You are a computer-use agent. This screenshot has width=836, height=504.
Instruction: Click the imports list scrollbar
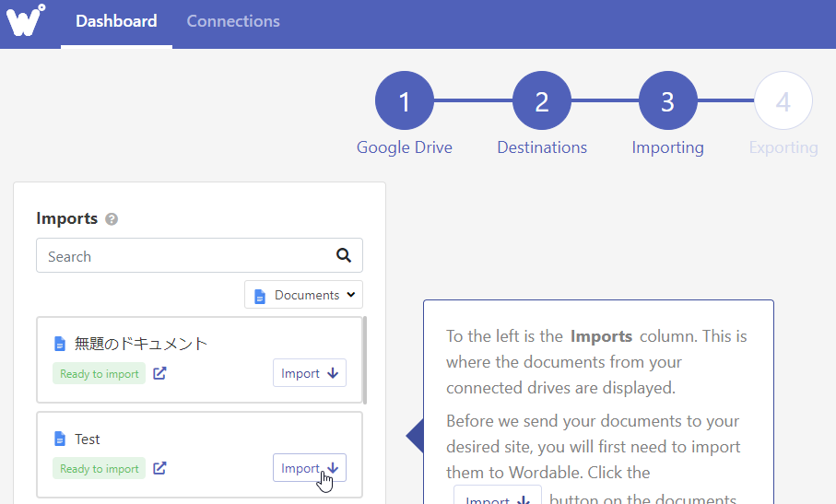coord(365,359)
